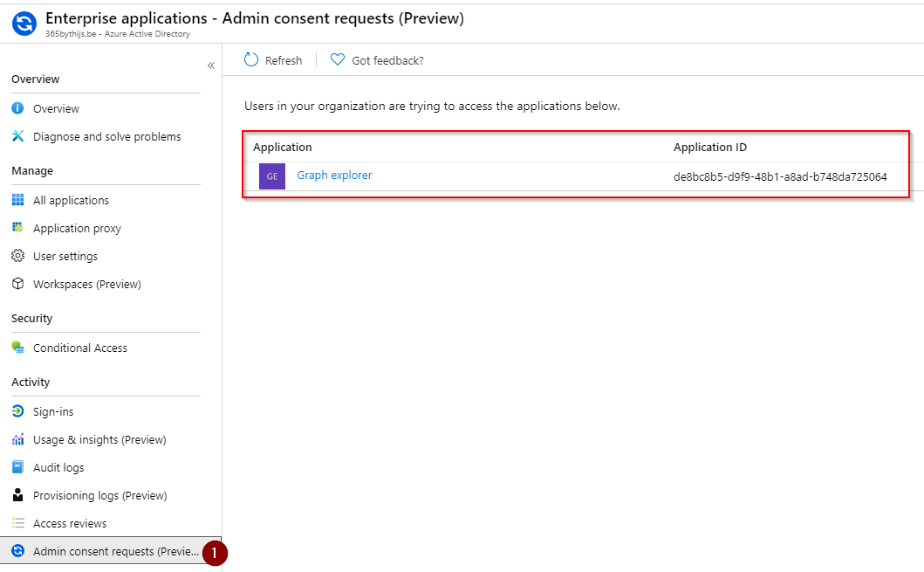
Task: Click the Sign-ins arrow icon
Action: [17, 411]
